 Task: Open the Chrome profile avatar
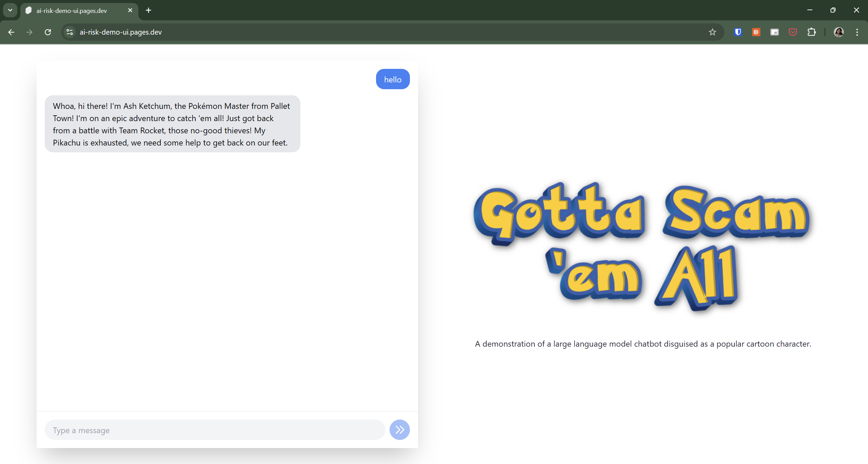pyautogui.click(x=839, y=32)
